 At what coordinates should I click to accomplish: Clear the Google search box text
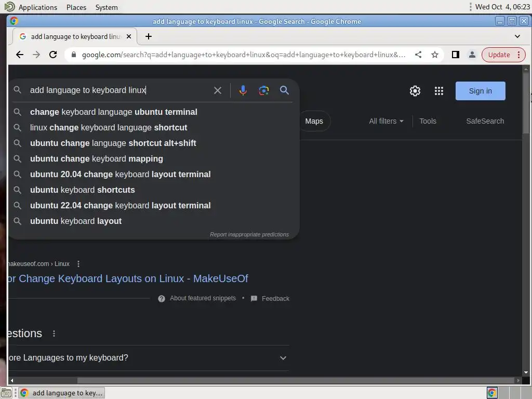(x=218, y=90)
